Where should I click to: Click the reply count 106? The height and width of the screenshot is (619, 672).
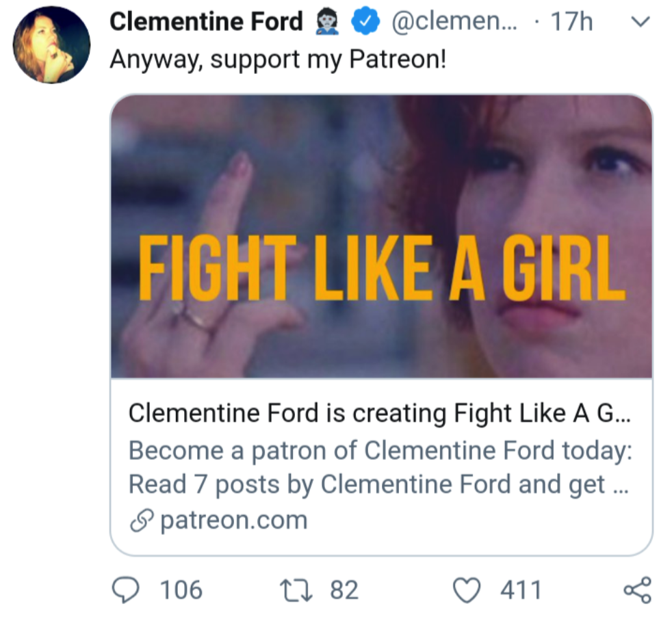click(x=181, y=590)
